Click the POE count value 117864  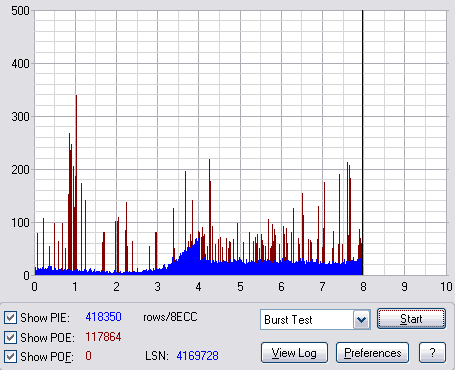point(103,337)
